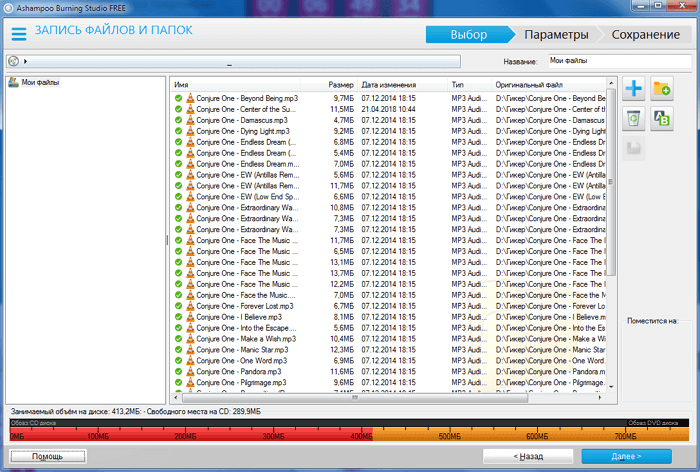The image size is (700, 472).
Task: Expand the path bar arrow
Action: (x=25, y=61)
